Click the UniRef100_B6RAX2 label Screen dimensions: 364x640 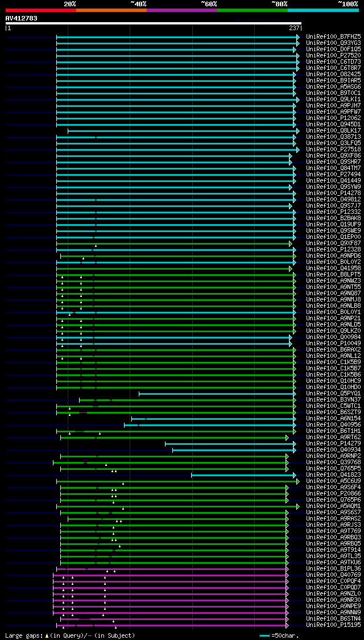pos(333,350)
